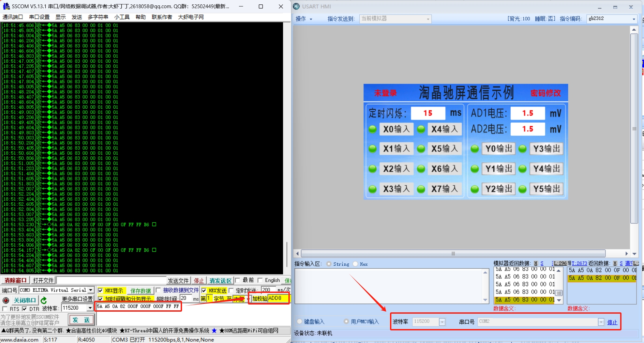Screen dimensions: 644x343
Task: Click the green indicator beside Y4输出
Action: 522,169
